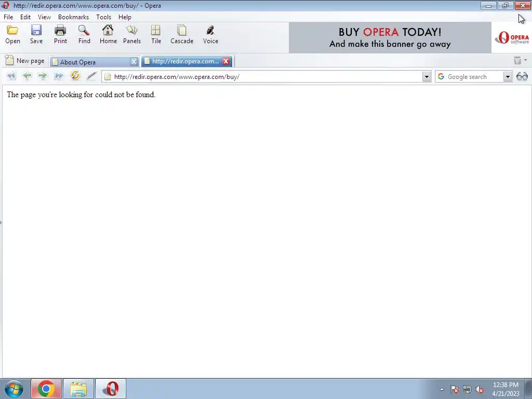Select the redir.opera.com tab

(185, 61)
